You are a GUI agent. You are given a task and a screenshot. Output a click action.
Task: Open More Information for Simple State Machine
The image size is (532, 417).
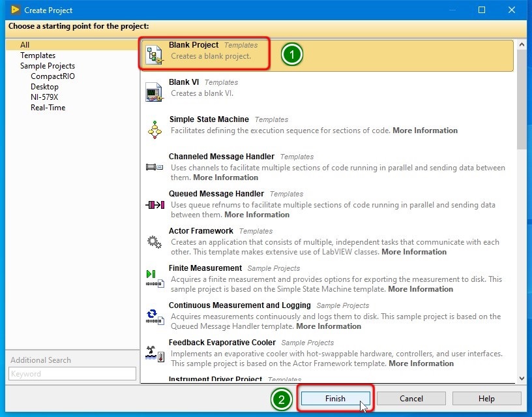click(425, 131)
